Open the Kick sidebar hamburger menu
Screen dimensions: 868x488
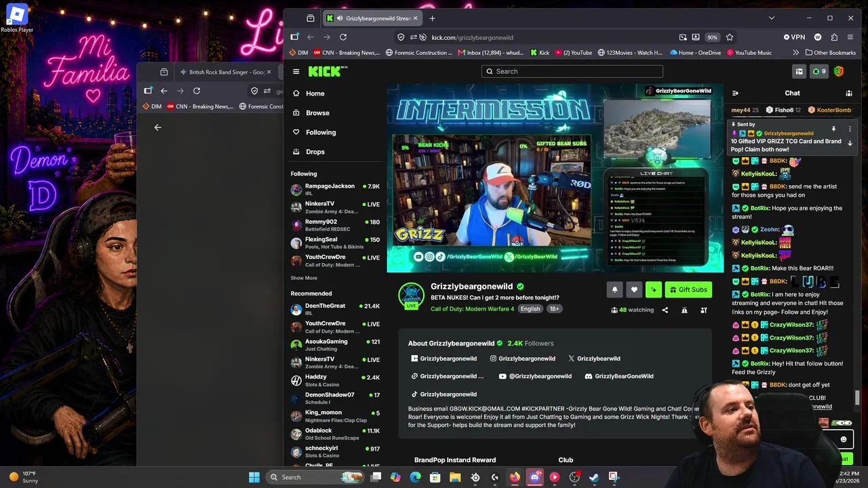tap(296, 71)
